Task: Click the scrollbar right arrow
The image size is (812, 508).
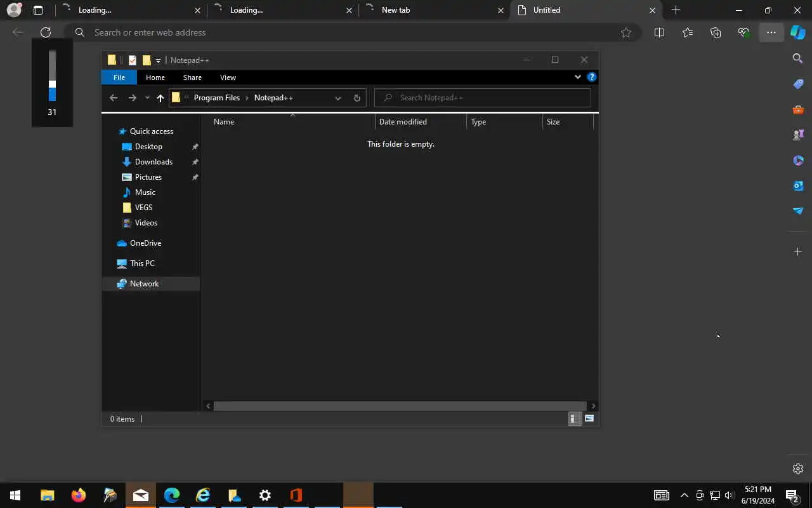Action: coord(593,406)
